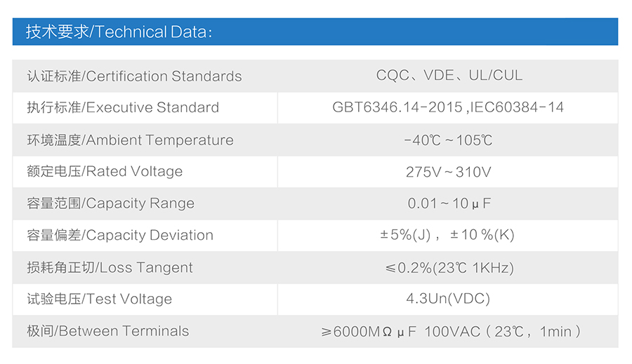
Task: Select the Between Terminals label
Action: pyautogui.click(x=107, y=331)
